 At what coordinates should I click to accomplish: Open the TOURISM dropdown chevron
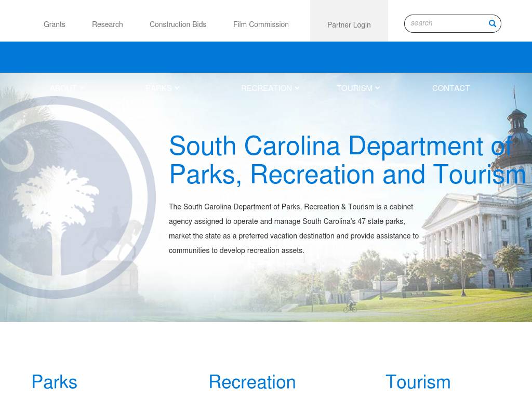point(378,88)
